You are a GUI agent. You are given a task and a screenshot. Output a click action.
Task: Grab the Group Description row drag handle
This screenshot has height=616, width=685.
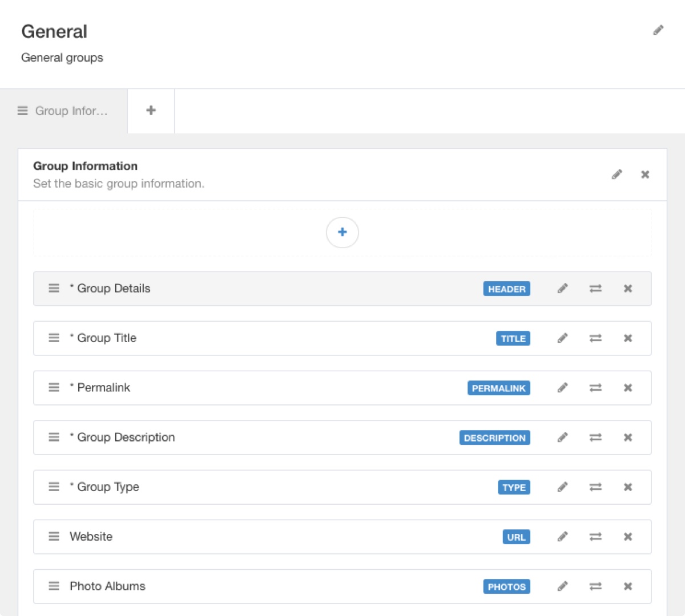54,437
